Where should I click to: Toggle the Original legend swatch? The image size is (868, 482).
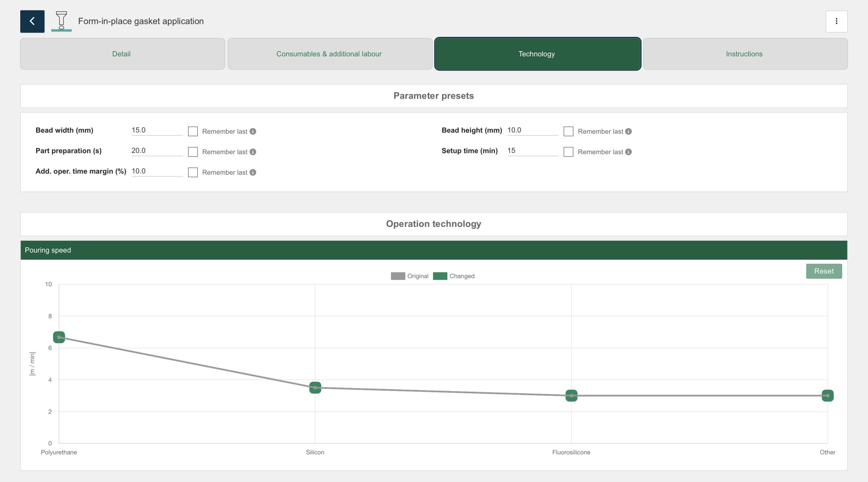pyautogui.click(x=398, y=276)
